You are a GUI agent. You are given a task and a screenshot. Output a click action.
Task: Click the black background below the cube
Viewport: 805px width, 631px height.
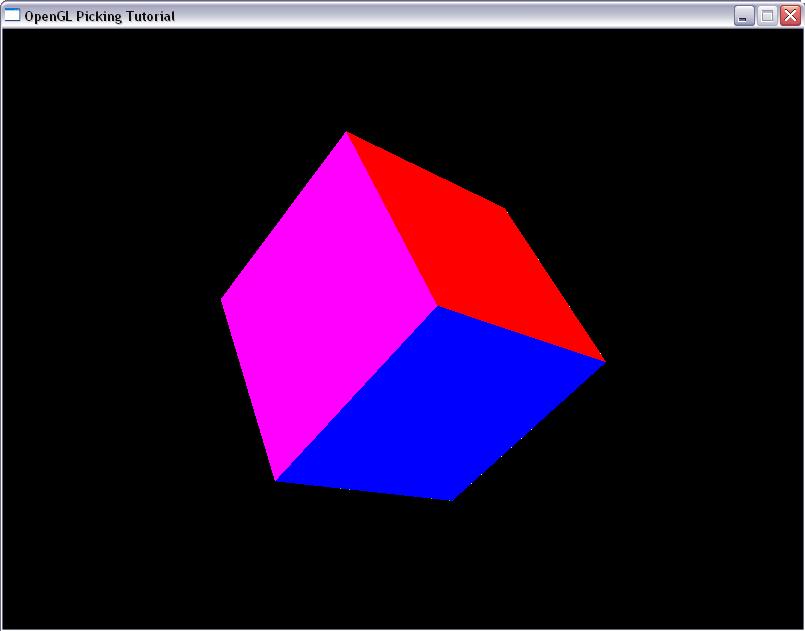(x=400, y=570)
